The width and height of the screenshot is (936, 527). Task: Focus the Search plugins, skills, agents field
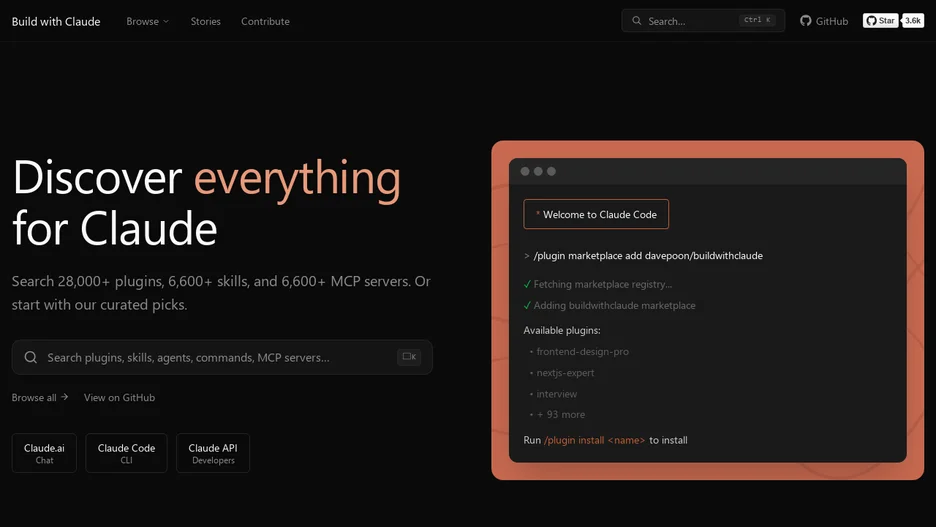click(222, 358)
